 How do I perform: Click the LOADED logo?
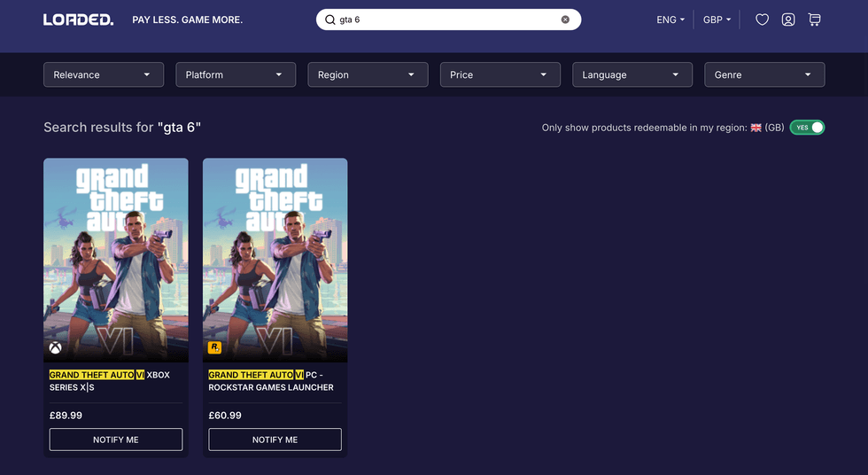tap(78, 19)
